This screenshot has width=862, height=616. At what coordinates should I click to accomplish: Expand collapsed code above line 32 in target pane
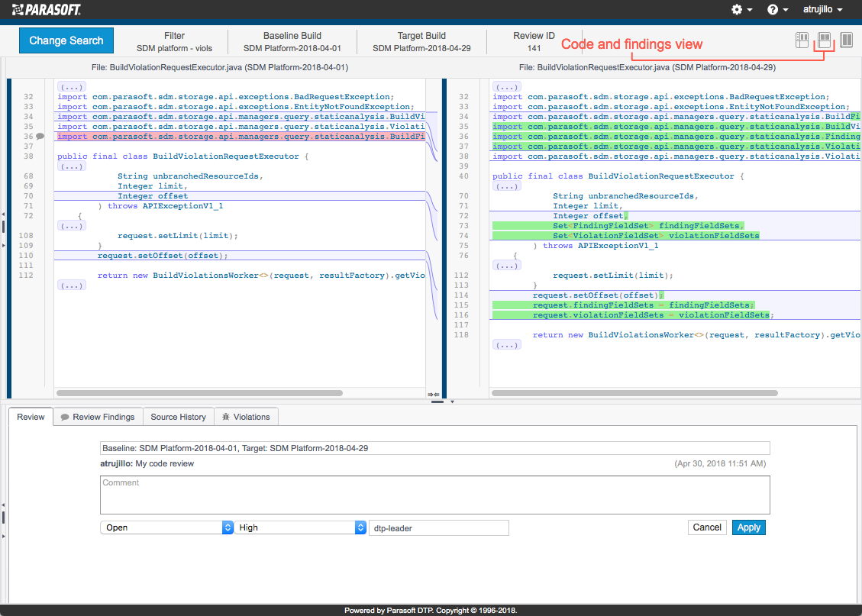pos(507,87)
